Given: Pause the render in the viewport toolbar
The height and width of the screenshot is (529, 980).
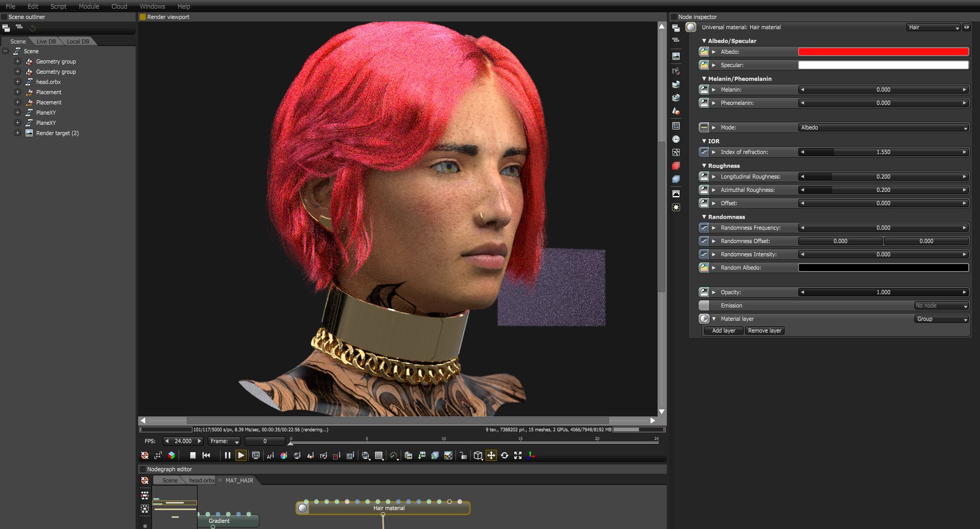Looking at the screenshot, I should 228,455.
